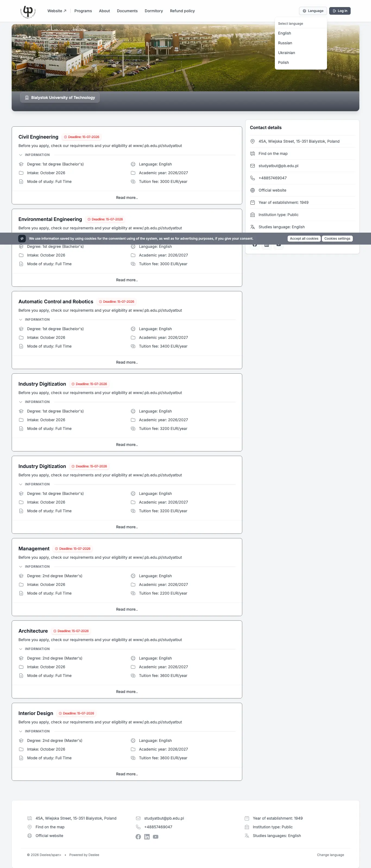Collapse the Information section of Management

(x=34, y=567)
